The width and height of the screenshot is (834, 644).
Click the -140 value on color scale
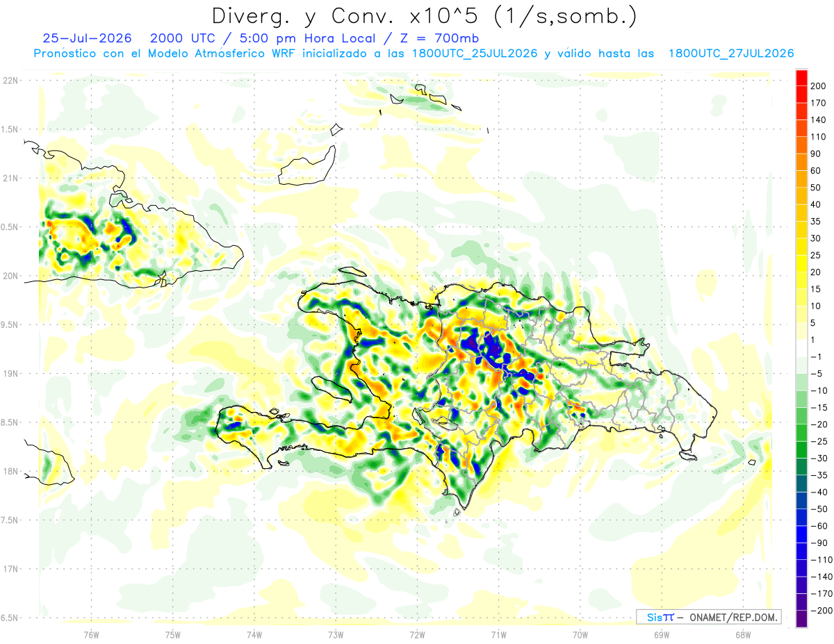[820, 577]
